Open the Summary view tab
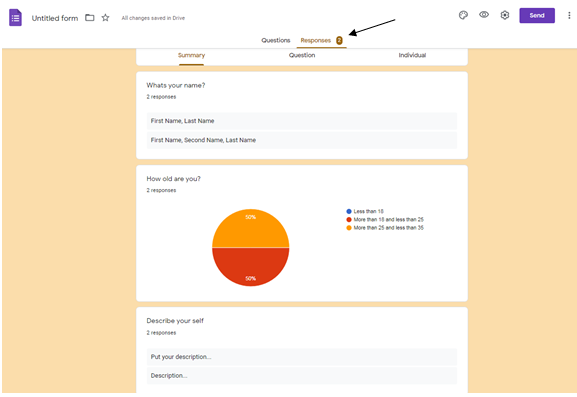 (x=191, y=55)
